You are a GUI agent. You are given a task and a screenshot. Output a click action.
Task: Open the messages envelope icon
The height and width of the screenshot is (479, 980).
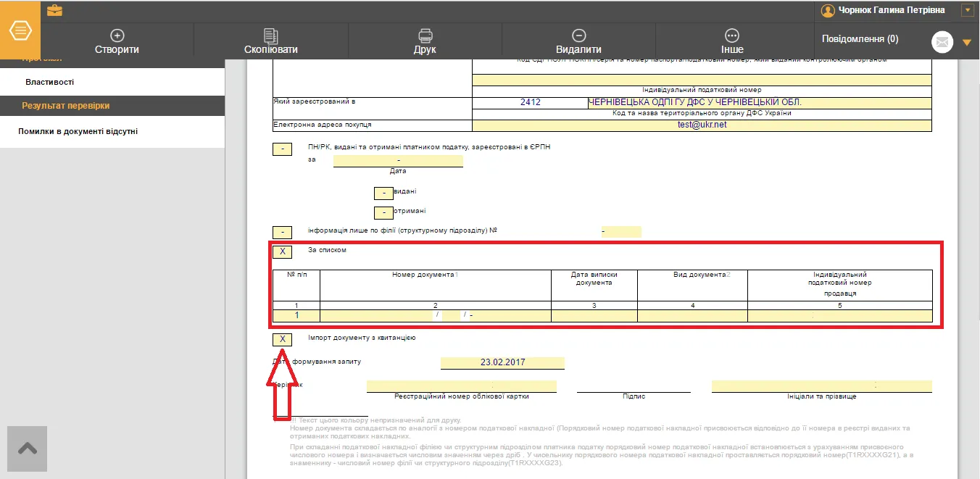click(x=942, y=42)
